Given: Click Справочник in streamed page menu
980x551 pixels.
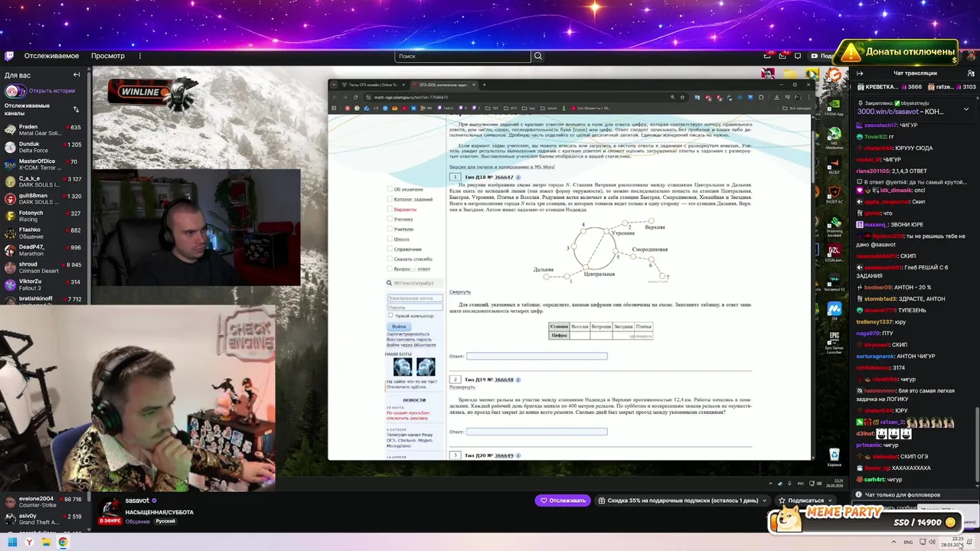Looking at the screenshot, I should point(407,249).
